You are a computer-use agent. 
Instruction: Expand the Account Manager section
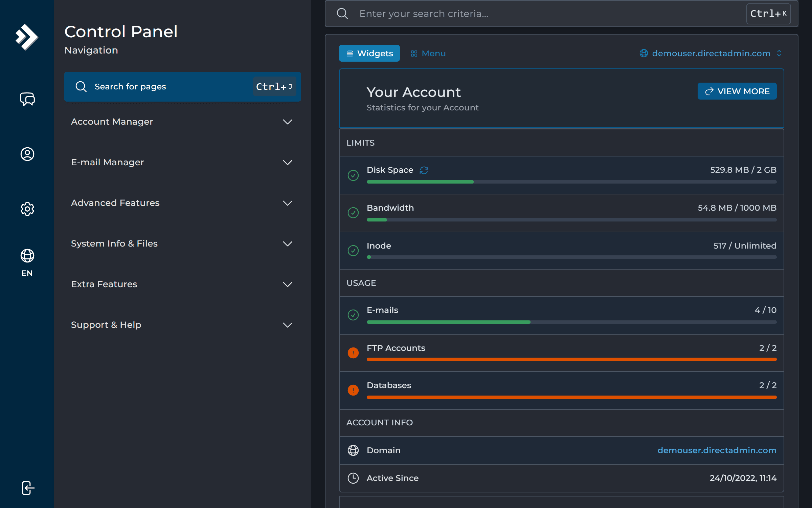click(183, 122)
